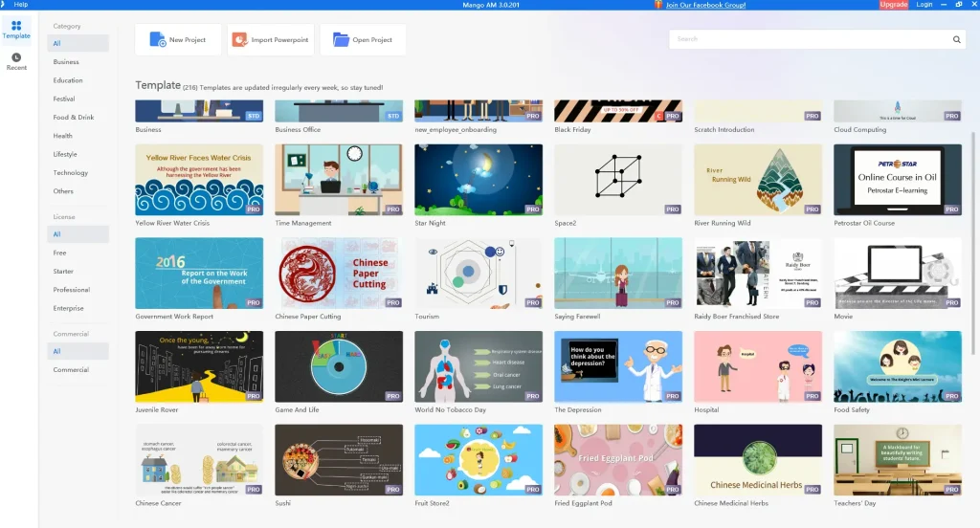This screenshot has height=528, width=980.
Task: Click the search magnifier icon
Action: click(956, 40)
